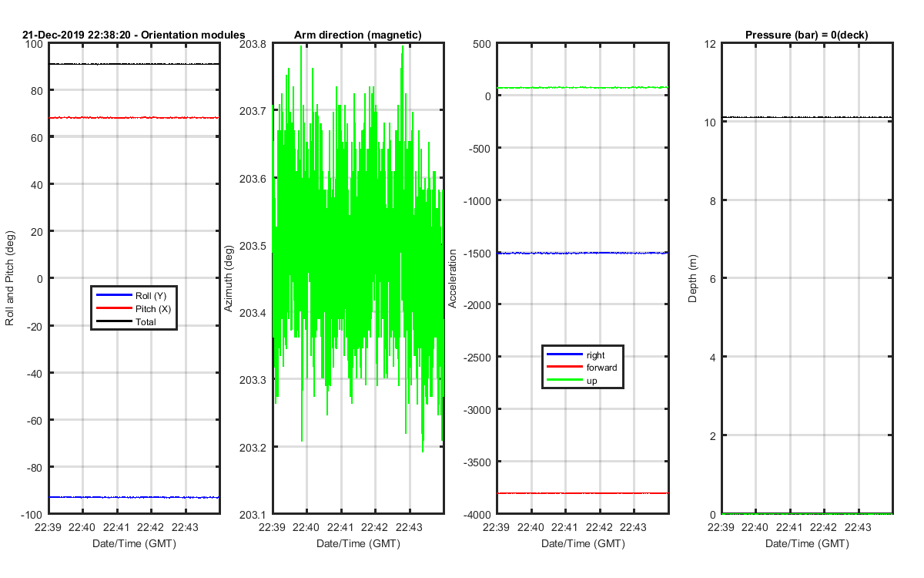Click the 22:41 tick under orientation plot
Image resolution: width=924 pixels, height=578 pixels.
[116, 527]
